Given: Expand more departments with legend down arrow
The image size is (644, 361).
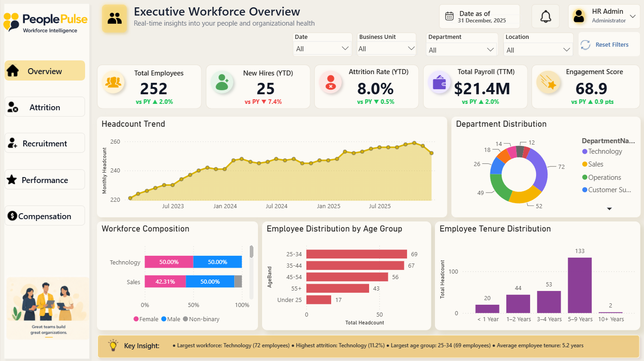Looking at the screenshot, I should coord(609,209).
